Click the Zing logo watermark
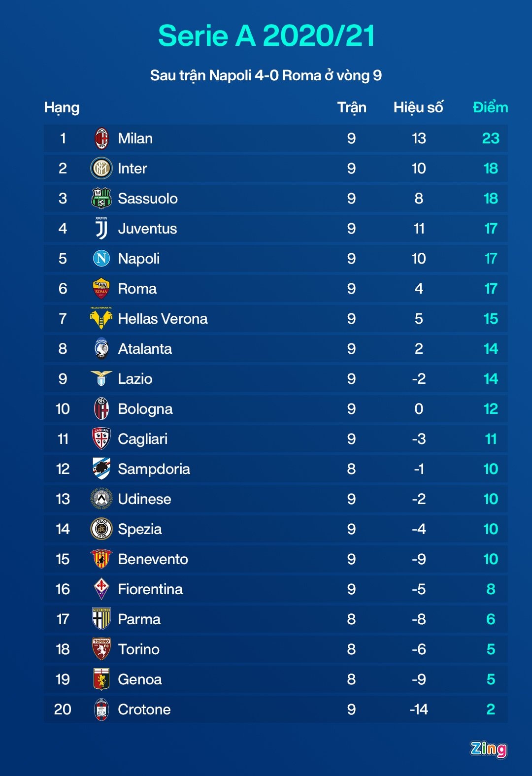Image resolution: width=532 pixels, height=776 pixels. click(x=488, y=748)
